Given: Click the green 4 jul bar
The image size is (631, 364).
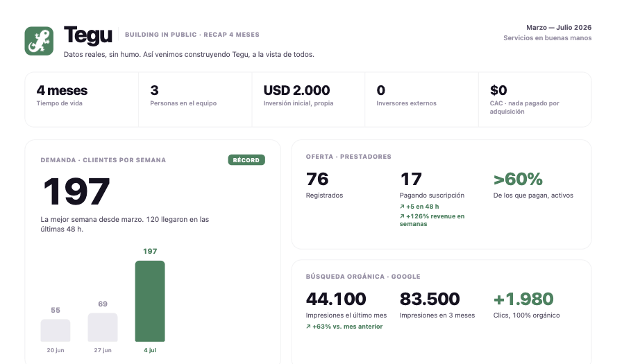Looking at the screenshot, I should pos(150,301).
